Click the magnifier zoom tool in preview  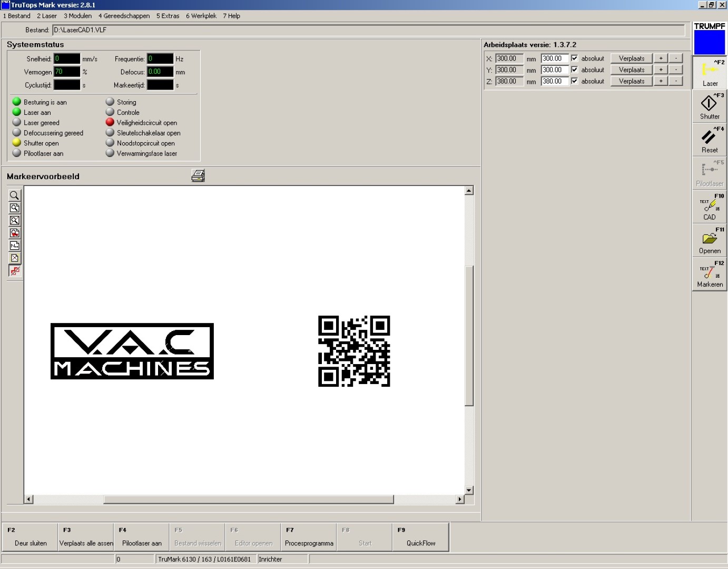15,195
